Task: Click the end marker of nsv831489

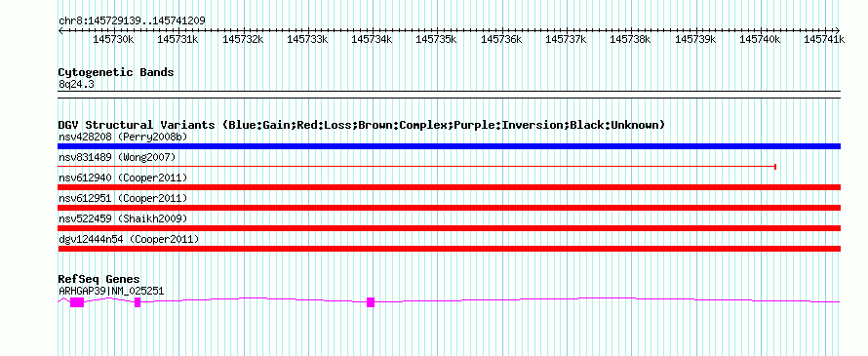Action: pos(775,167)
